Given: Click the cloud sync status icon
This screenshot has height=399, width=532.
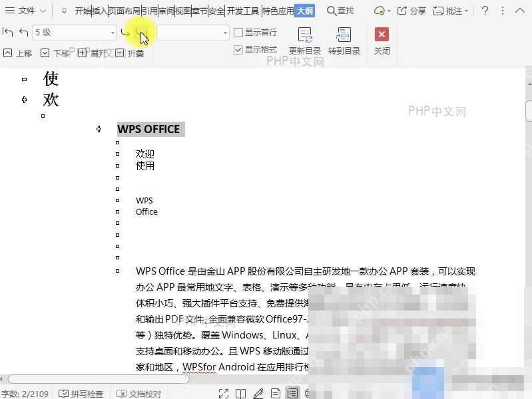Looking at the screenshot, I should click(x=380, y=11).
